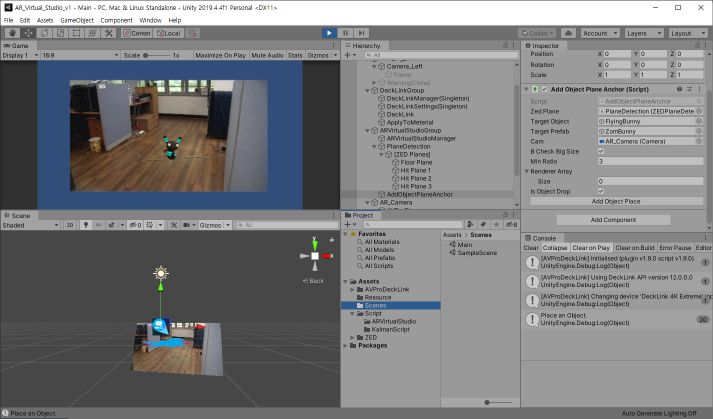Open the GameObject menu
713x419 pixels.
77,20
